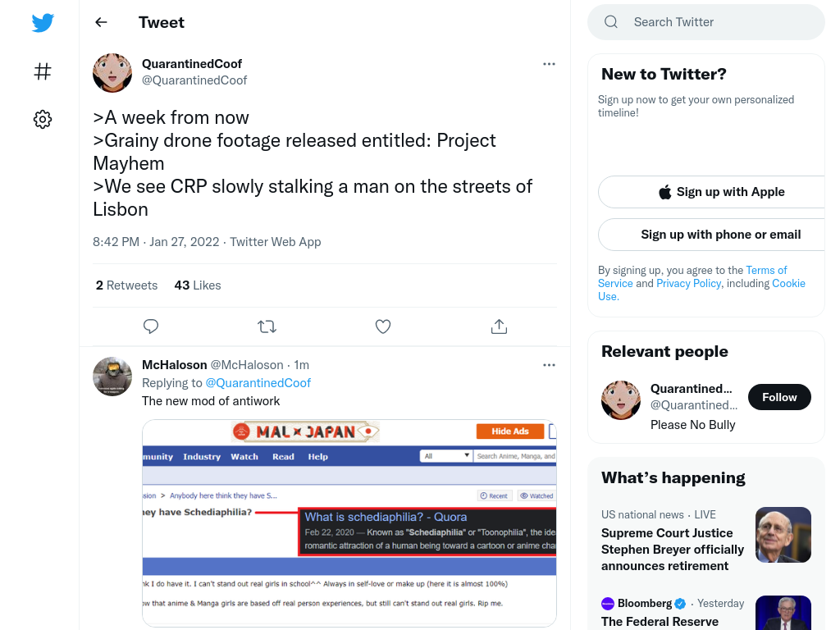This screenshot has width=840, height=630.
Task: Open the Explore hashtag icon
Action: (43, 71)
